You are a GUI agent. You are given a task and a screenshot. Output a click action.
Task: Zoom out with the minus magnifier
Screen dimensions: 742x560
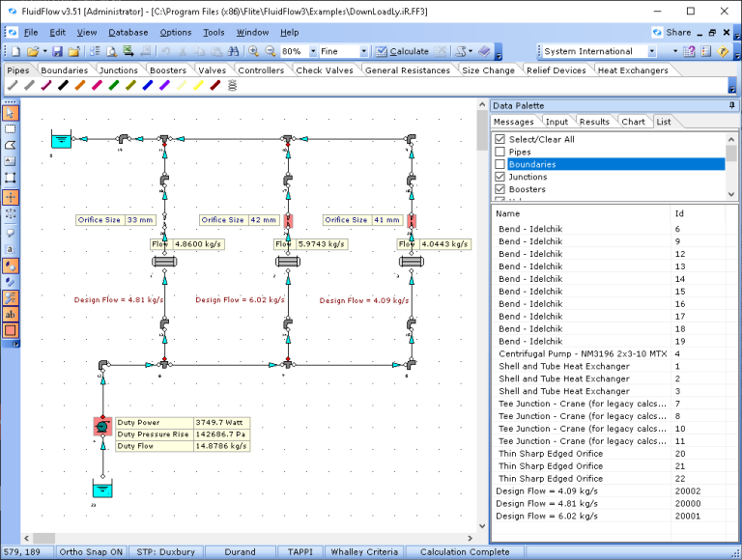[x=271, y=51]
